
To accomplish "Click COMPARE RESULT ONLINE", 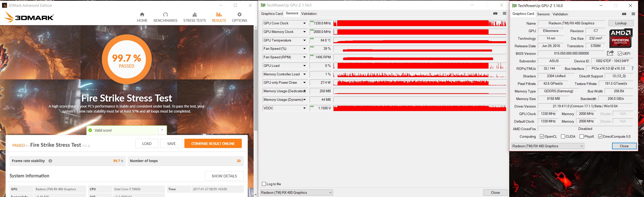I will [x=213, y=143].
